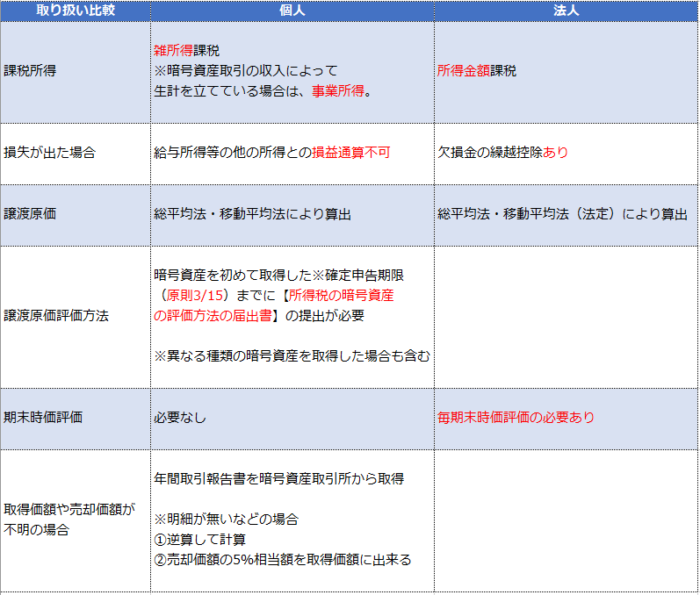The image size is (700, 595).
Task: Click the red 雑所得 text
Action: coord(173,50)
